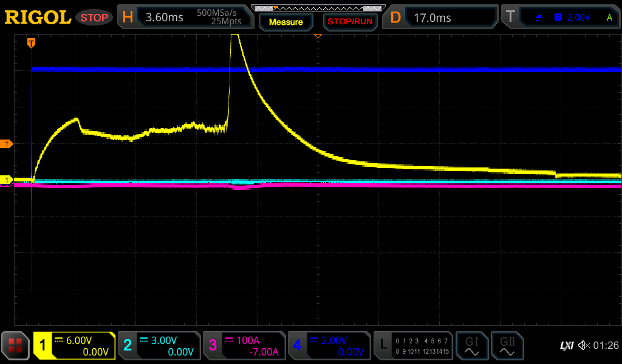This screenshot has height=364, width=622.
Task: Click the LXI network status icon
Action: point(566,346)
